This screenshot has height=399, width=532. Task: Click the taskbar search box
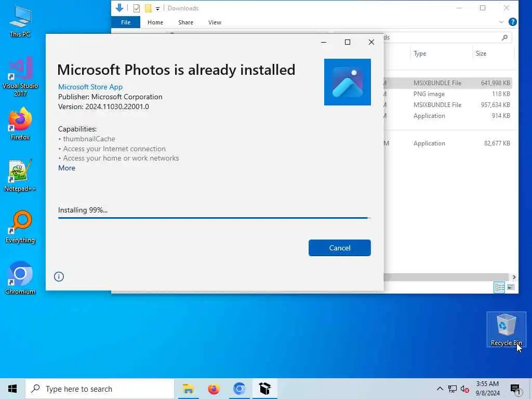(100, 389)
